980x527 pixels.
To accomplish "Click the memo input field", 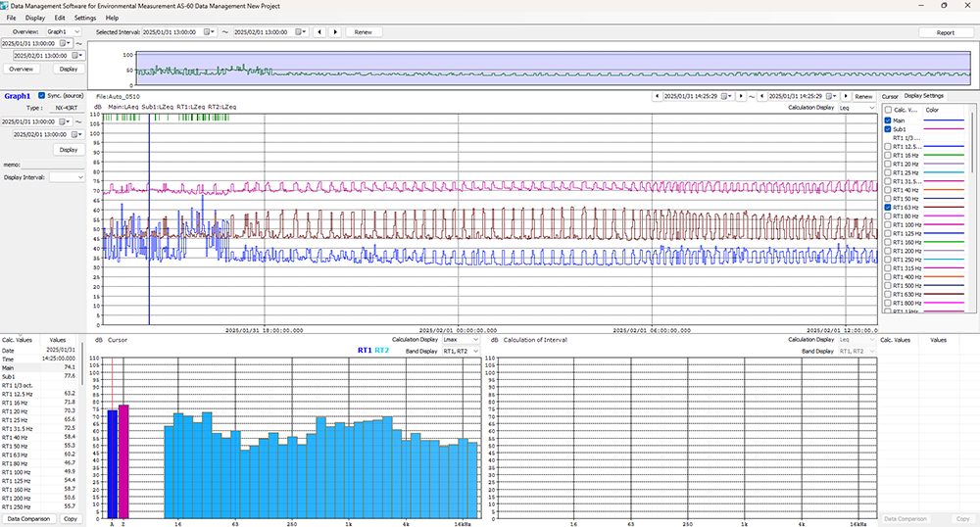I will pos(53,165).
